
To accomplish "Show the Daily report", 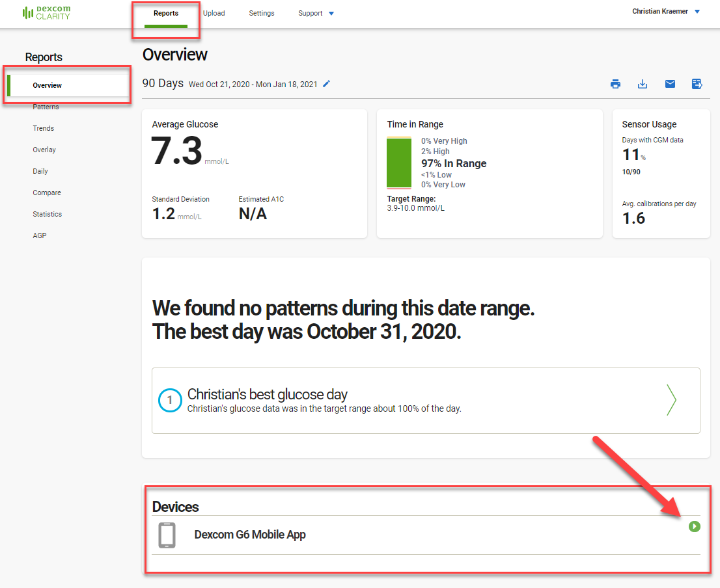I will 40,171.
